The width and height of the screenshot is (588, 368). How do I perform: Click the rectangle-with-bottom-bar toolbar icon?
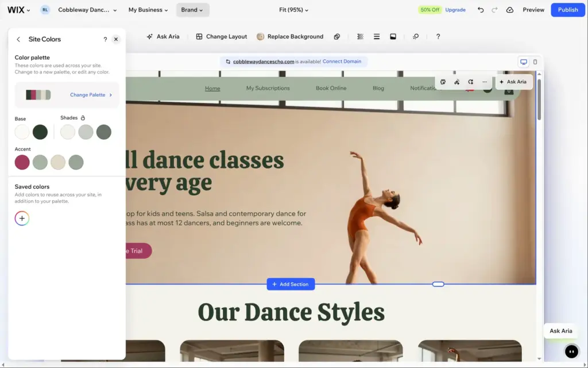[x=393, y=36]
